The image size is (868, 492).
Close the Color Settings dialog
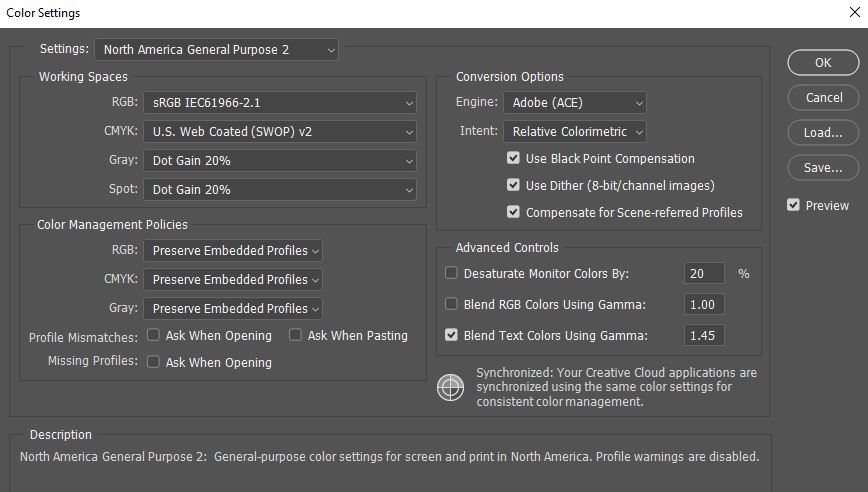coord(852,13)
